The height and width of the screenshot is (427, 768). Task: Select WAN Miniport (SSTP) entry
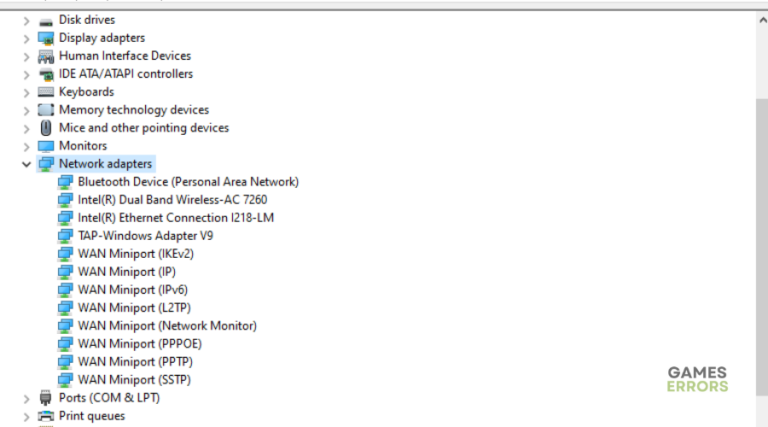134,380
